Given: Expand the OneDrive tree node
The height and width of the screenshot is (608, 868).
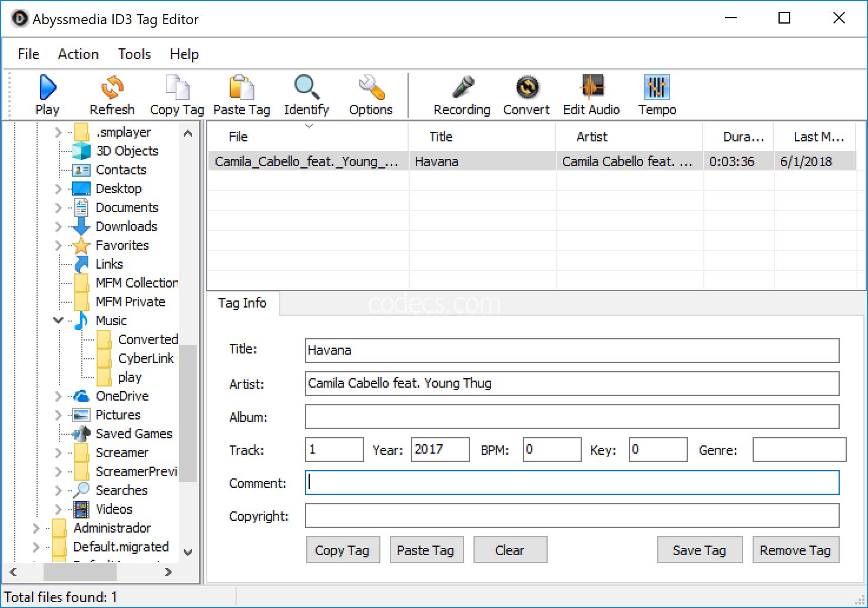Looking at the screenshot, I should (58, 396).
